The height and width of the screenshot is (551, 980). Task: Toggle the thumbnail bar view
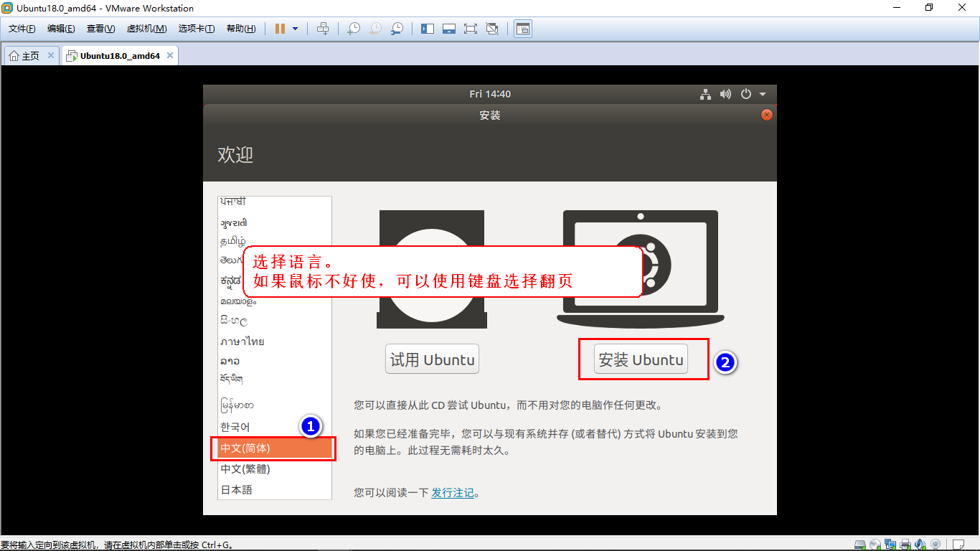coord(449,29)
